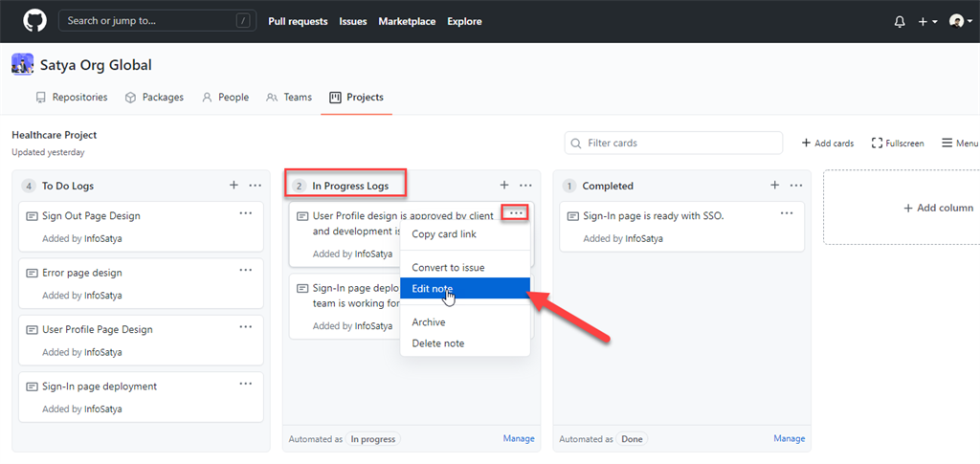The height and width of the screenshot is (464, 980).
Task: Choose Edit note in the context menu
Action: [465, 289]
